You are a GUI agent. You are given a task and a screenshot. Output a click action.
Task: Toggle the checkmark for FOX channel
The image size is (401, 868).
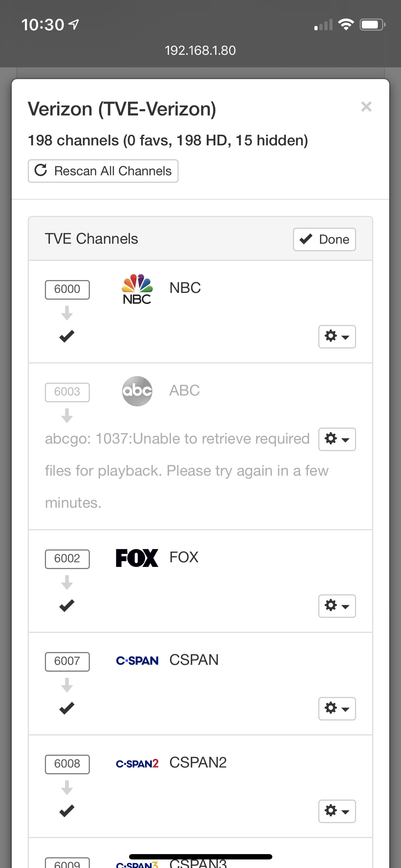click(67, 605)
